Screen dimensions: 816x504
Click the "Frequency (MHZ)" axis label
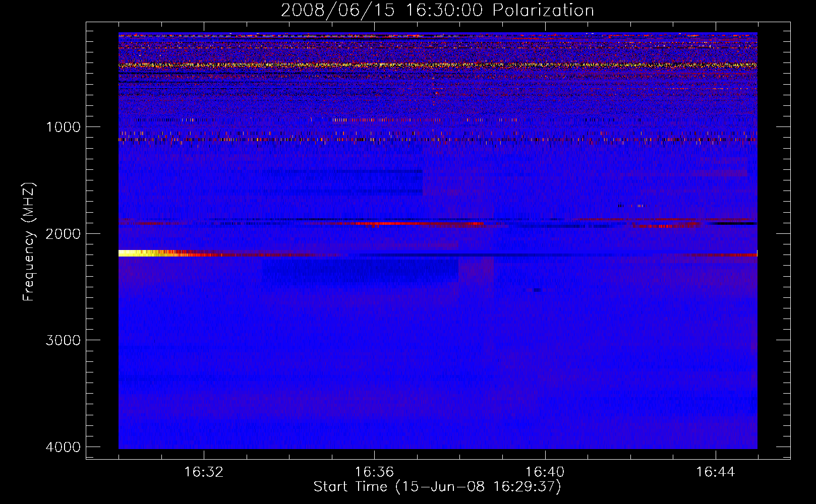29,242
